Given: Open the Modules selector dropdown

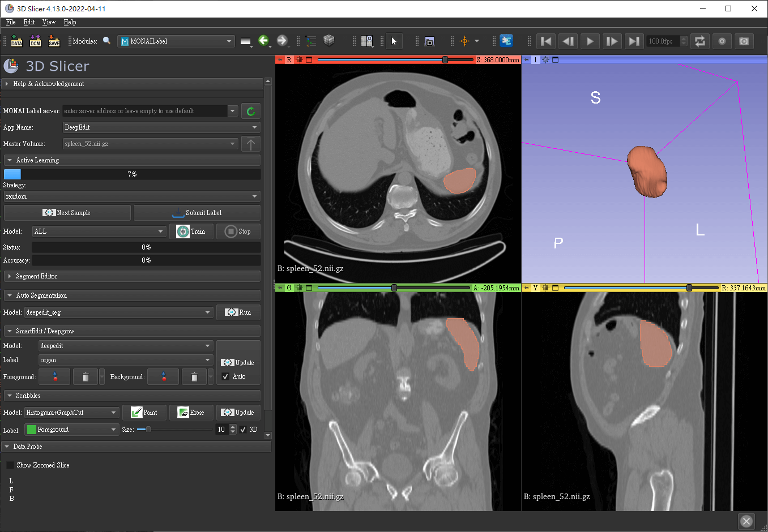Looking at the screenshot, I should [176, 41].
